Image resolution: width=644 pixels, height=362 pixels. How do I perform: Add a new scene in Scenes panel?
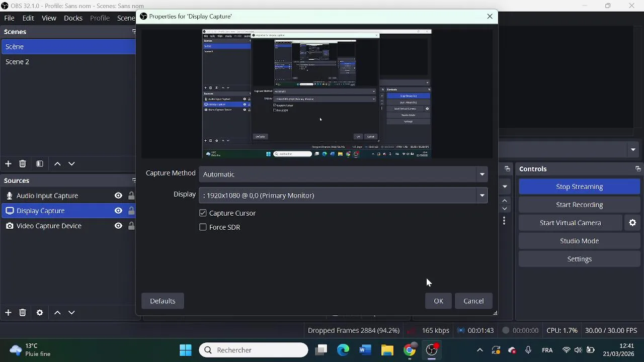[x=8, y=164]
